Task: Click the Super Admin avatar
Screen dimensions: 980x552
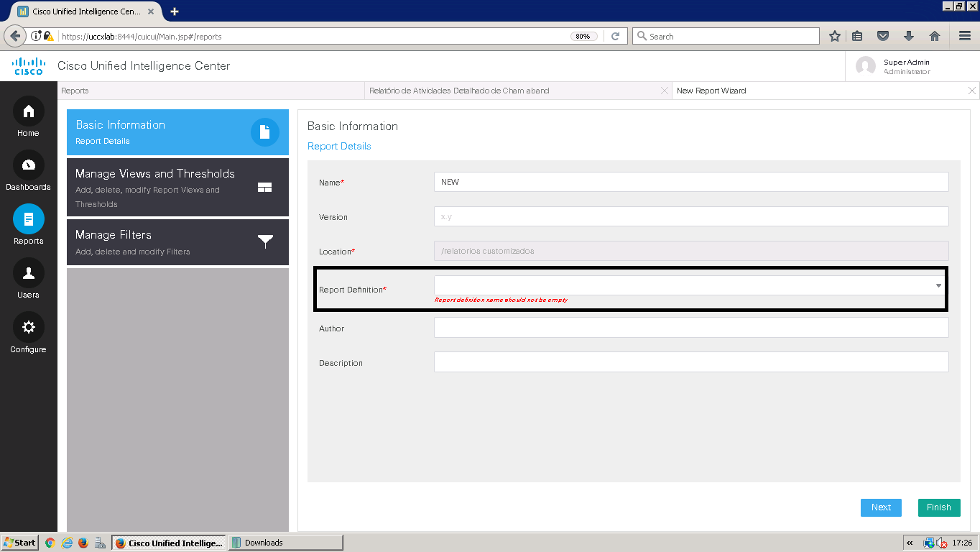Action: pyautogui.click(x=866, y=66)
